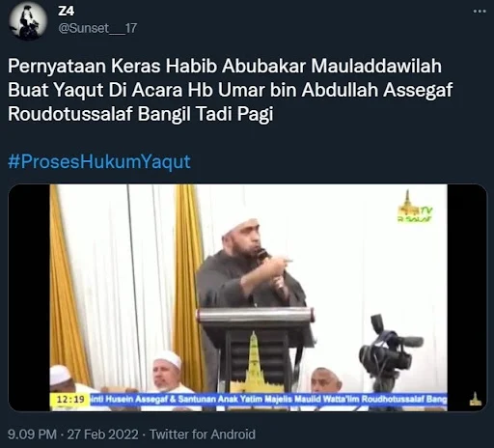This screenshot has height=448, width=494.
Task: Click the seated man wearing a white cap
Action: [166, 372]
